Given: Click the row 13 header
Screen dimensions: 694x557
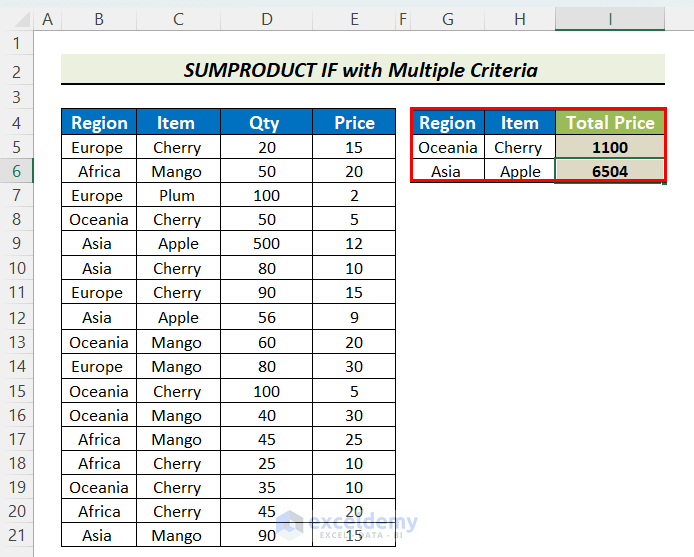Looking at the screenshot, I should 17,342.
